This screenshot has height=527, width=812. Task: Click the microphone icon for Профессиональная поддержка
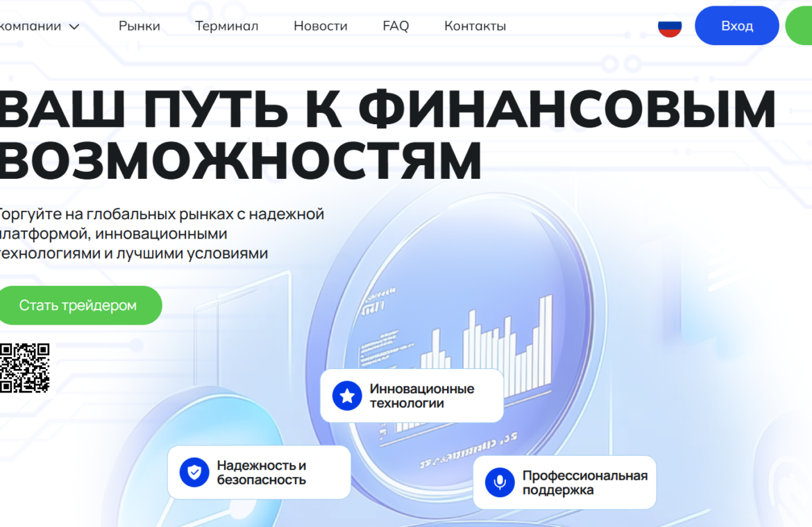(x=500, y=482)
